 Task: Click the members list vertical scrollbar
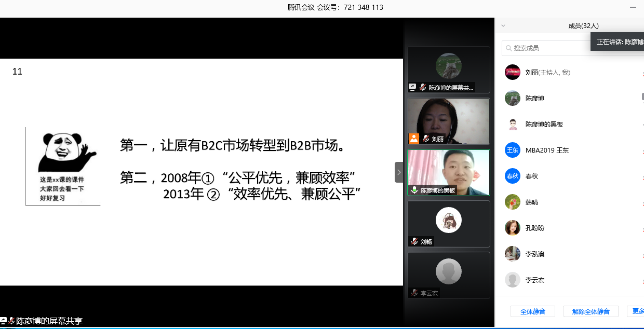642,97
